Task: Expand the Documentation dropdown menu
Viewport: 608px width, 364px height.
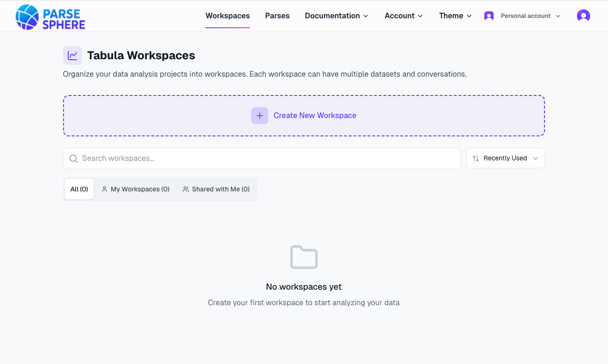Action: (x=336, y=16)
